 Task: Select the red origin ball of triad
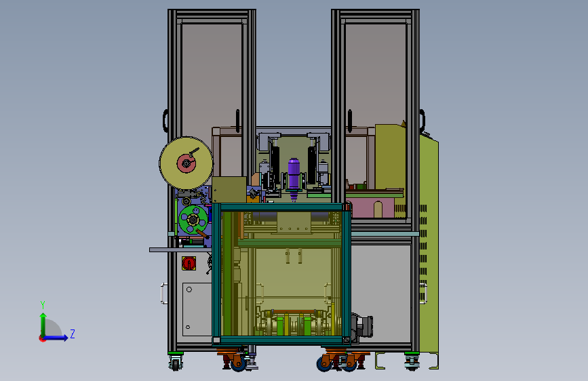(x=42, y=338)
